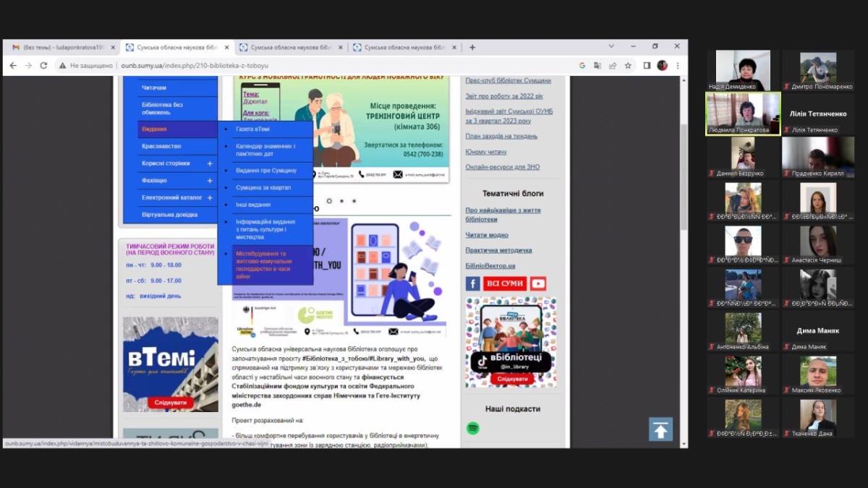Open the Читати модно blog link

(x=486, y=235)
